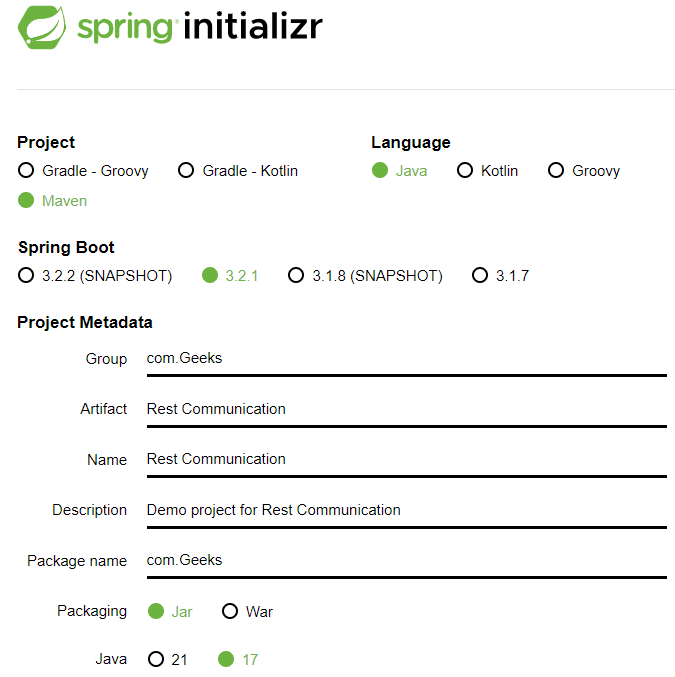Viewport: 675px width, 677px height.
Task: Select Spring Boot version 3.2.1
Action: click(210, 275)
